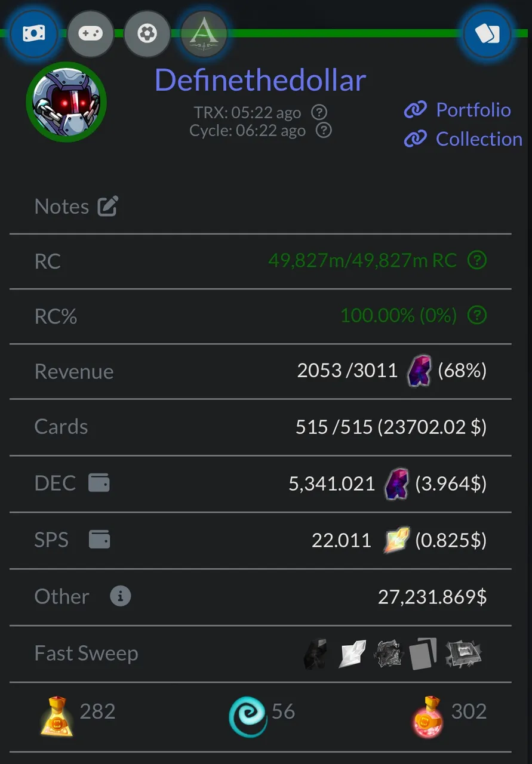Image resolution: width=532 pixels, height=764 pixels.
Task: Show the RC help question mark
Action: [477, 260]
